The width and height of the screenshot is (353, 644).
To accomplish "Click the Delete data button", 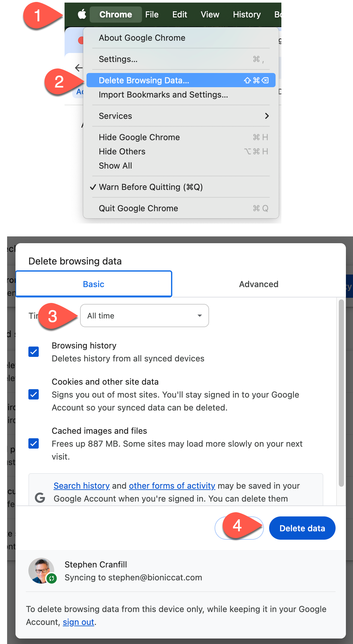I will [x=302, y=528].
